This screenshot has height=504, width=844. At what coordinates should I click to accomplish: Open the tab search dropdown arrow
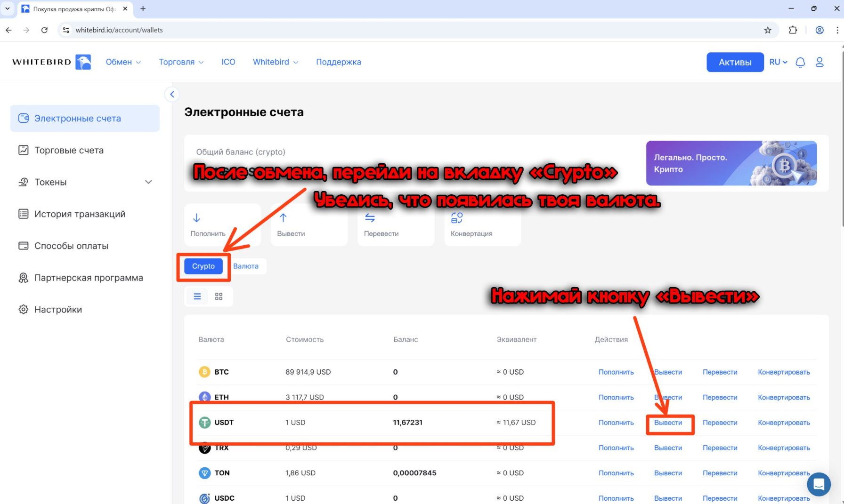[x=8, y=8]
